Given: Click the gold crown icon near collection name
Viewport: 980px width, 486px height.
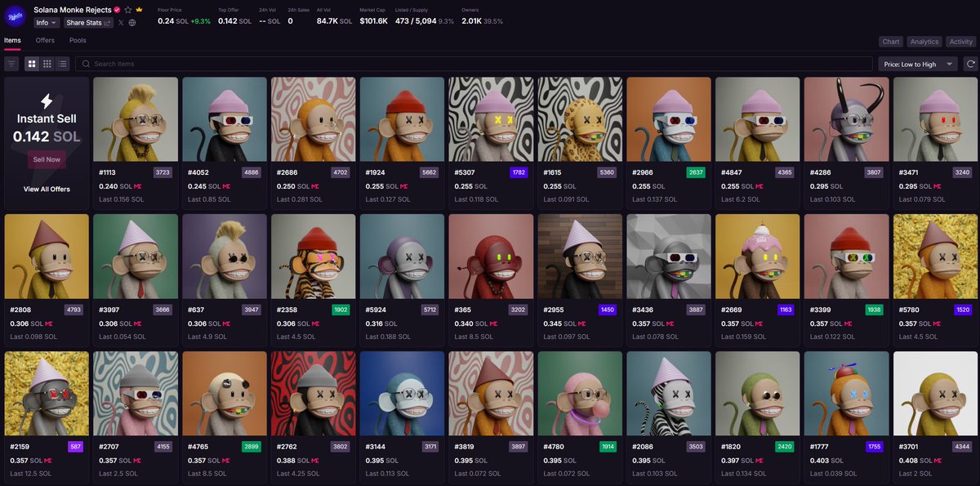Looking at the screenshot, I should coord(140,10).
